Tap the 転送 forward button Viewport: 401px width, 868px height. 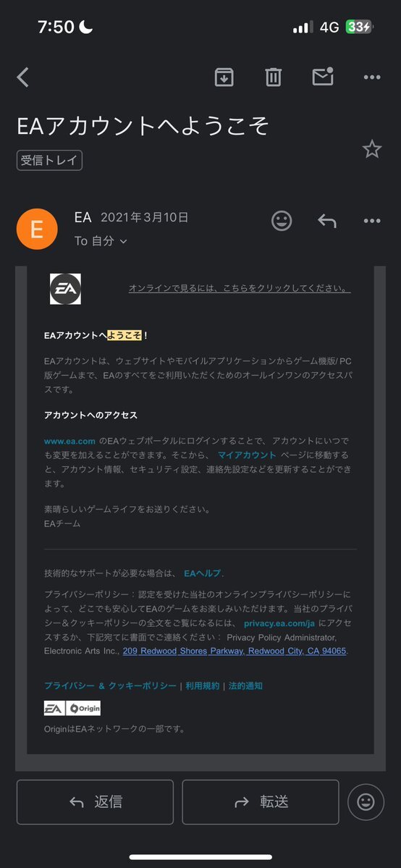coord(261,802)
